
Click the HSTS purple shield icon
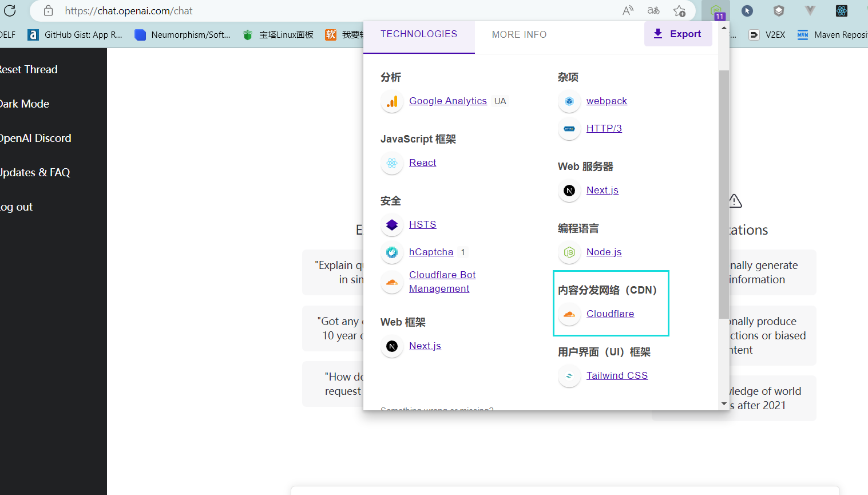(391, 225)
